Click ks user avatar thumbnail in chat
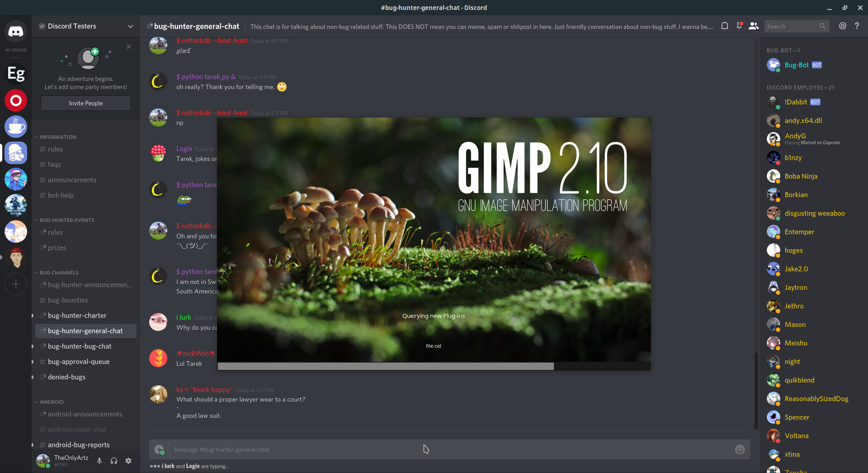Viewport: 868px width, 473px height. click(158, 394)
